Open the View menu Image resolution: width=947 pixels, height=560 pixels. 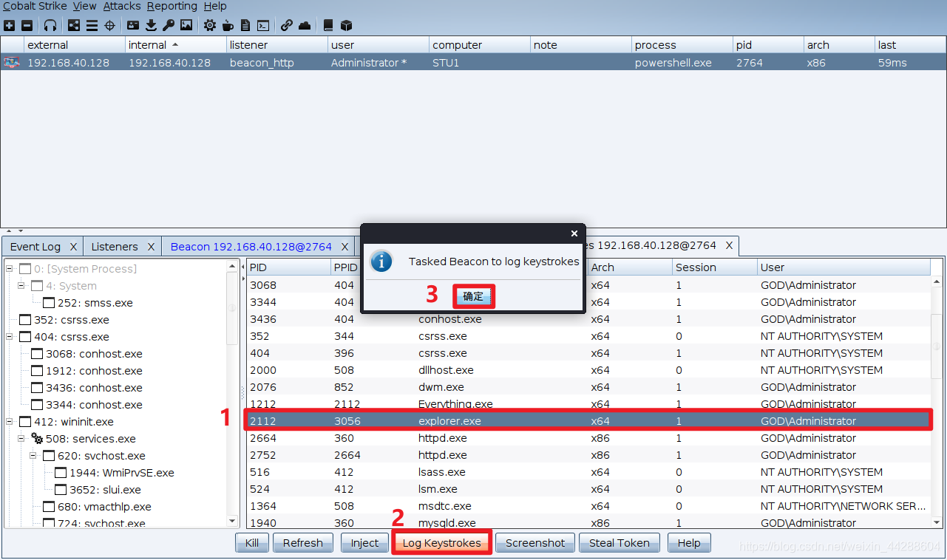85,6
